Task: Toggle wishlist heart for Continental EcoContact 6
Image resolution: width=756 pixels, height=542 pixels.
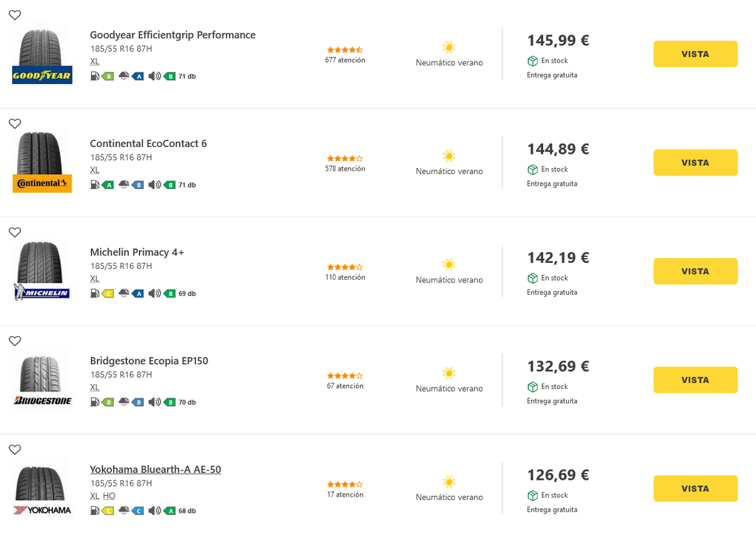Action: tap(15, 124)
